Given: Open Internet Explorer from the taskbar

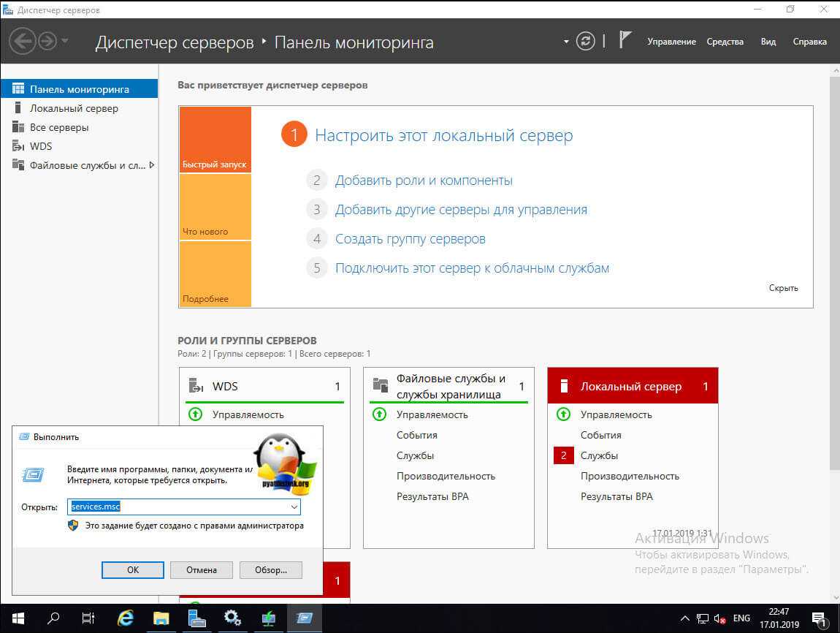Looking at the screenshot, I should (126, 618).
